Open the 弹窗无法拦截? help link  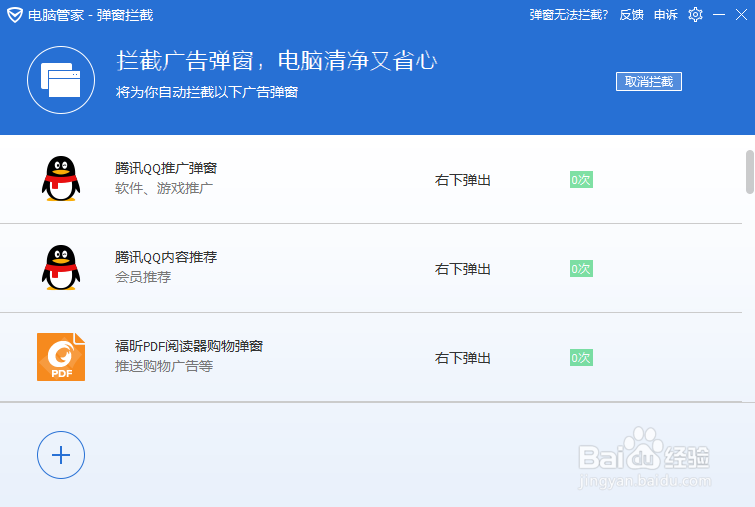point(569,15)
